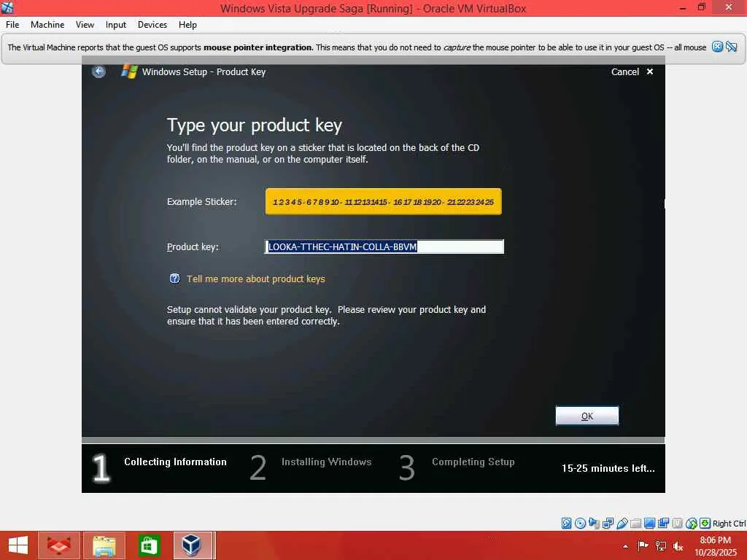Open optical drive indicator in VirtualBox status bar
Viewport: 747px width, 560px height.
pyautogui.click(x=580, y=524)
